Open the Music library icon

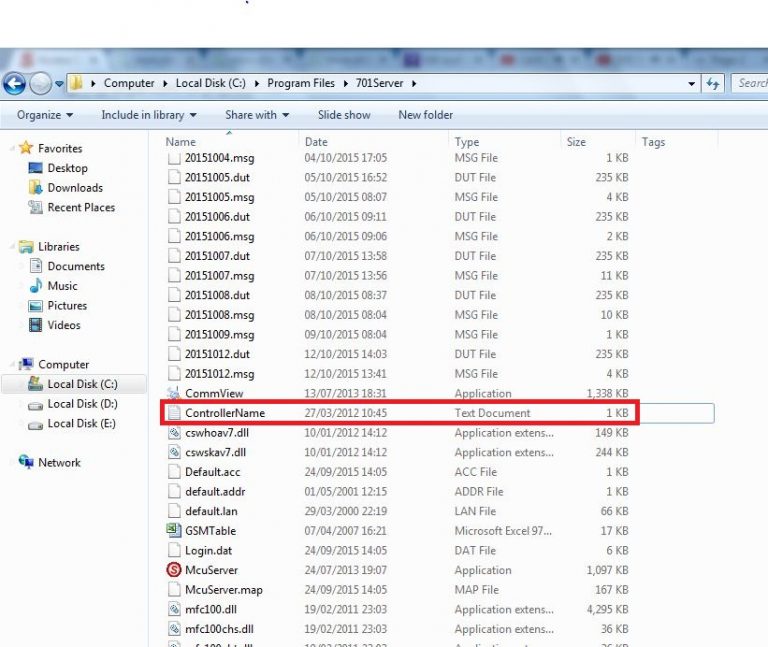tap(36, 286)
